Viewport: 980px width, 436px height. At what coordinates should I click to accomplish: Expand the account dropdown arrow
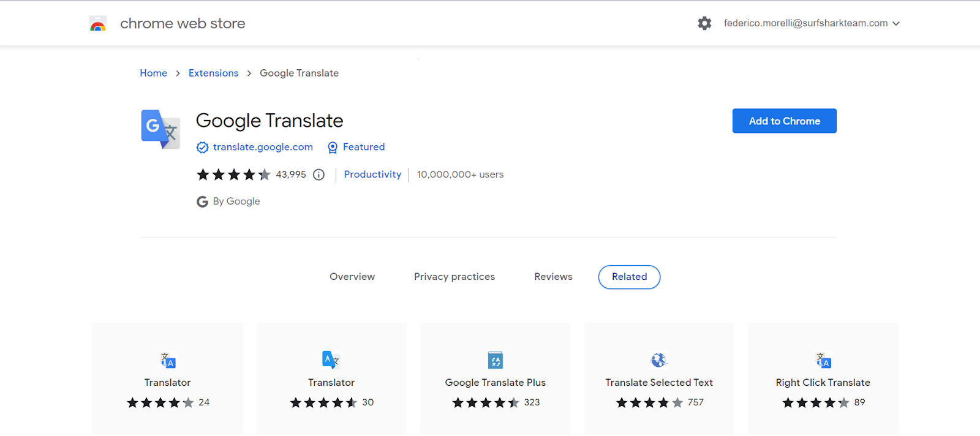click(x=896, y=24)
